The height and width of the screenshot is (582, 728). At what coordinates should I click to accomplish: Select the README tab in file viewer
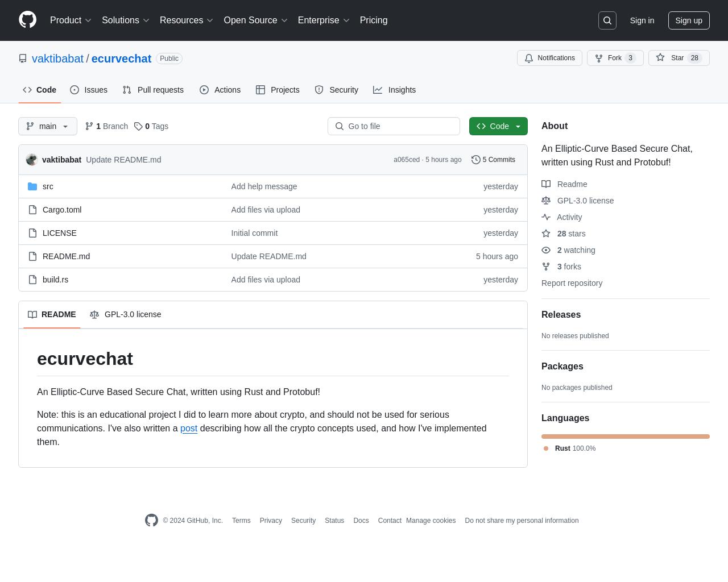click(x=52, y=314)
